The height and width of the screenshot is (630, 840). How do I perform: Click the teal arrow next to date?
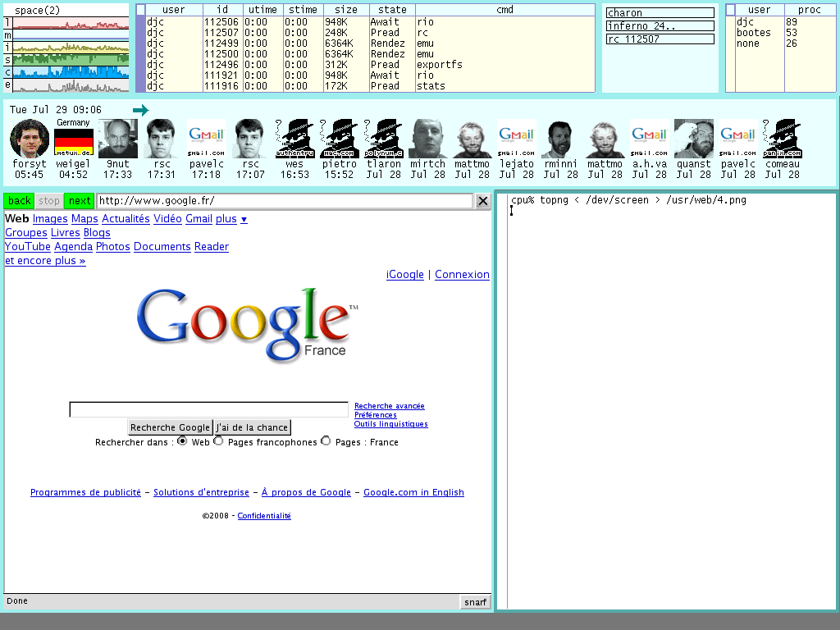point(141,111)
